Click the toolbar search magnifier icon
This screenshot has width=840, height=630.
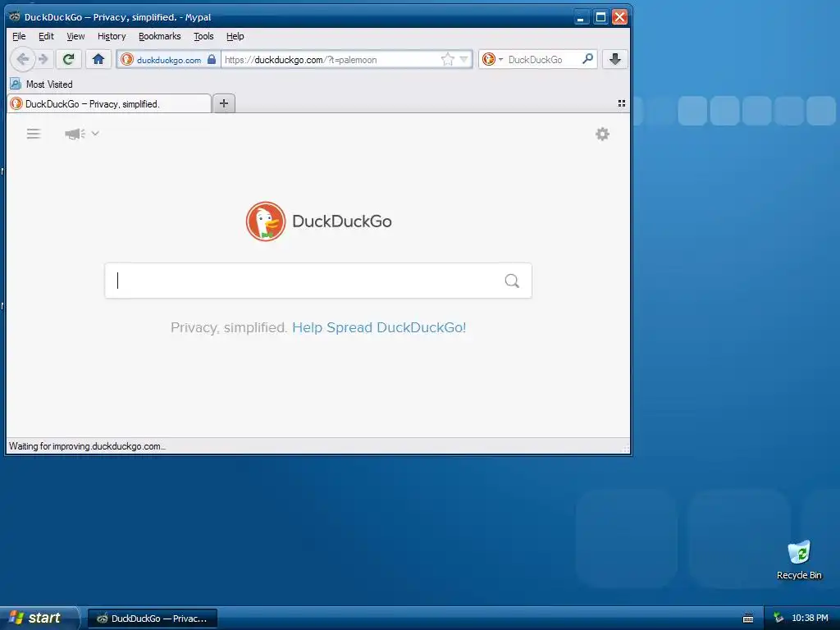pos(587,59)
